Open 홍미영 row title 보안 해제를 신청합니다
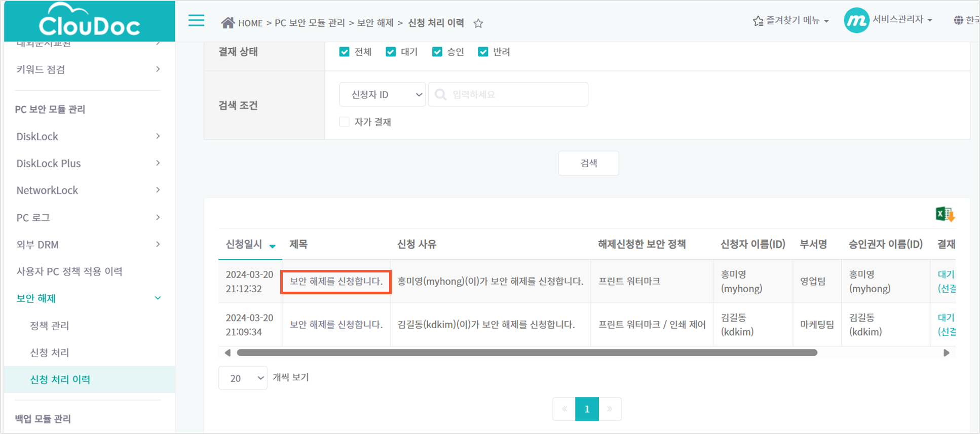 pos(336,281)
